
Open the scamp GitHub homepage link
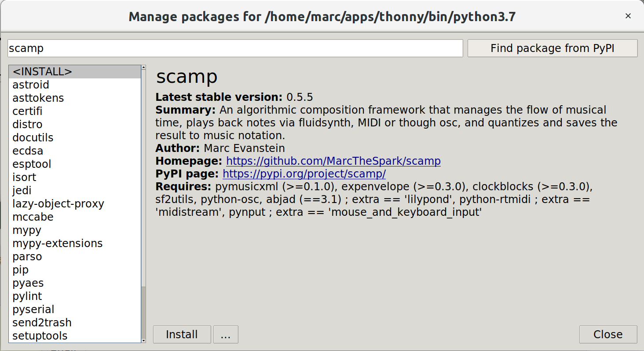pos(333,161)
